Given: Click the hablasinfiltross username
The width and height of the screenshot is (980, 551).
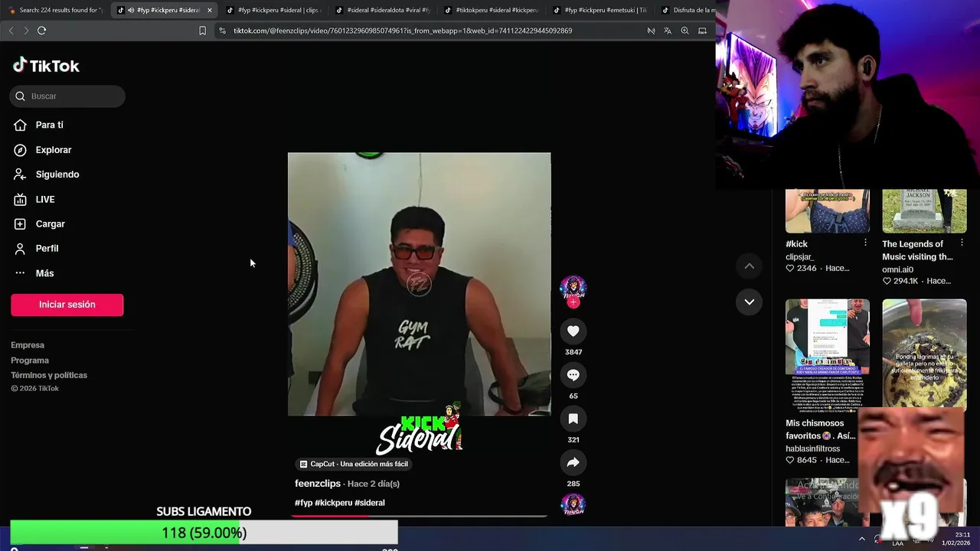Looking at the screenshot, I should [812, 448].
